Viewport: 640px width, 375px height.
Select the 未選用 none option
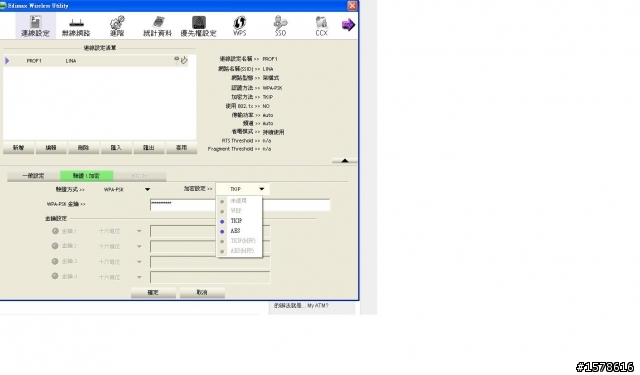click(238, 201)
